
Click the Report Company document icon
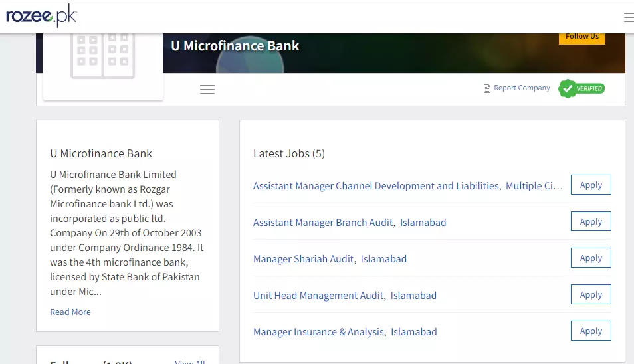487,88
